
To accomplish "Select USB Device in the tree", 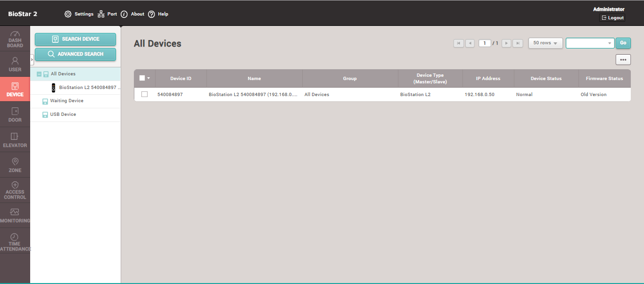I will pyautogui.click(x=63, y=114).
